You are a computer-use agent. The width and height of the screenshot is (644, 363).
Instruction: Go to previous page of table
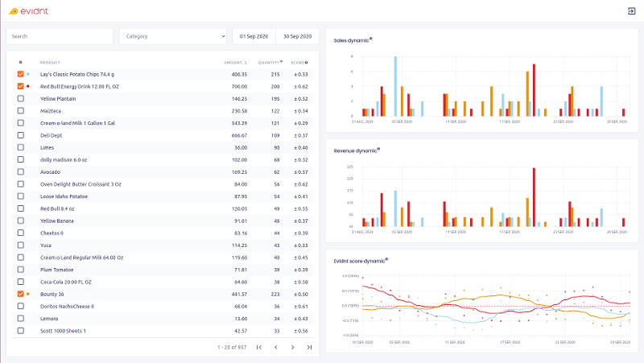click(x=275, y=348)
